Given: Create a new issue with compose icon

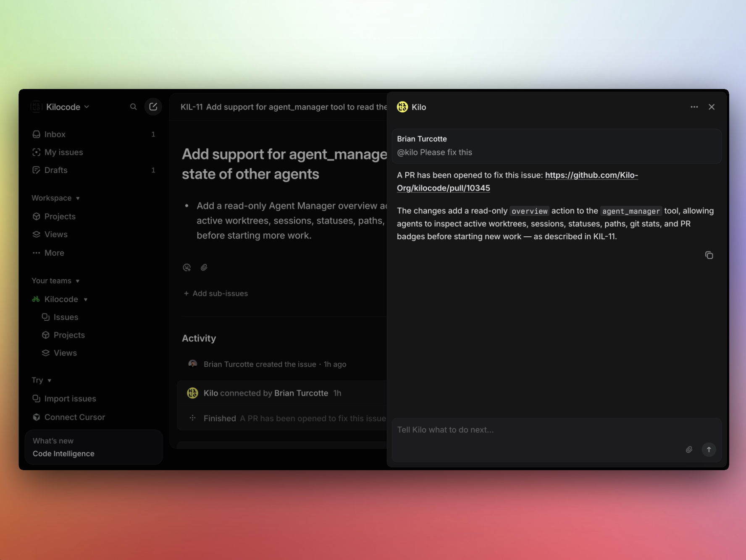Looking at the screenshot, I should pyautogui.click(x=153, y=107).
